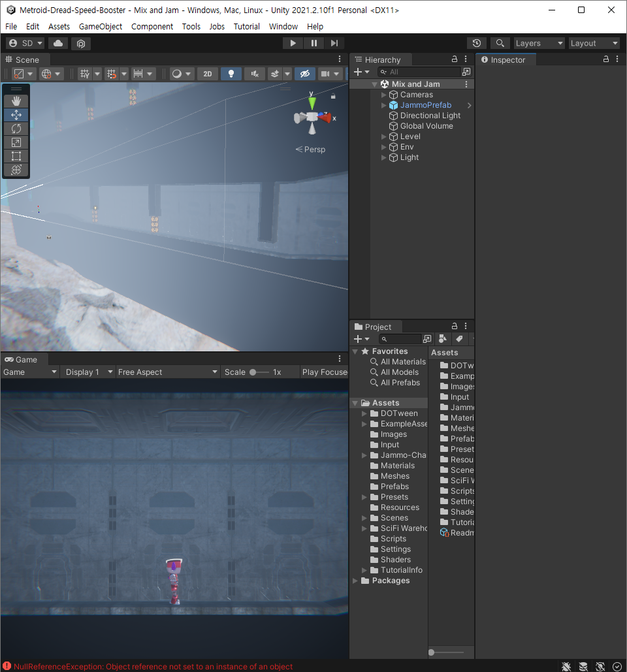
Task: Toggle 2D scene view mode
Action: 208,74
